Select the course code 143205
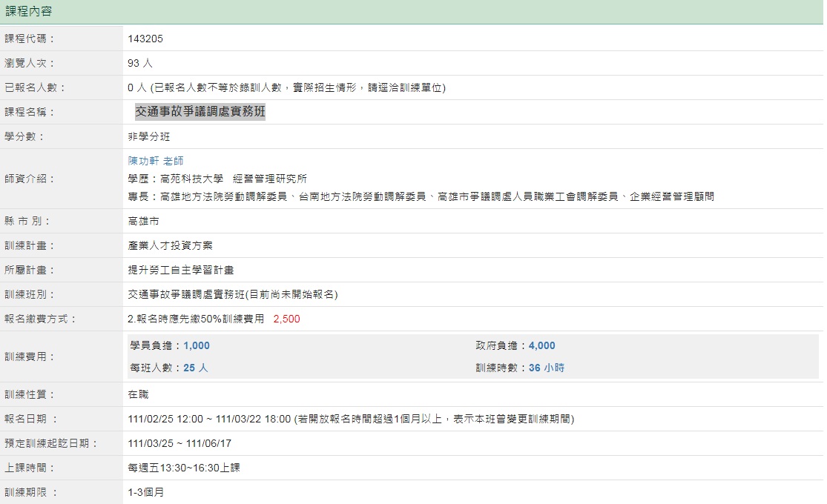 pyautogui.click(x=145, y=39)
